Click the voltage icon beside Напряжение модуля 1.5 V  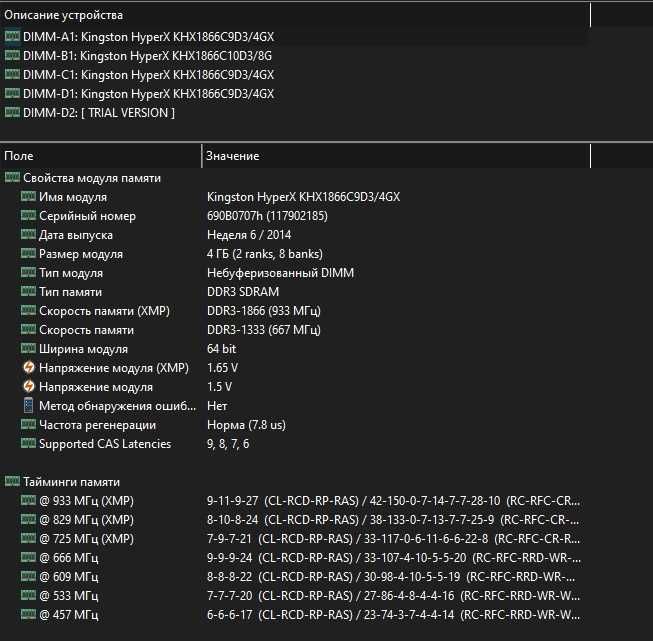point(28,387)
